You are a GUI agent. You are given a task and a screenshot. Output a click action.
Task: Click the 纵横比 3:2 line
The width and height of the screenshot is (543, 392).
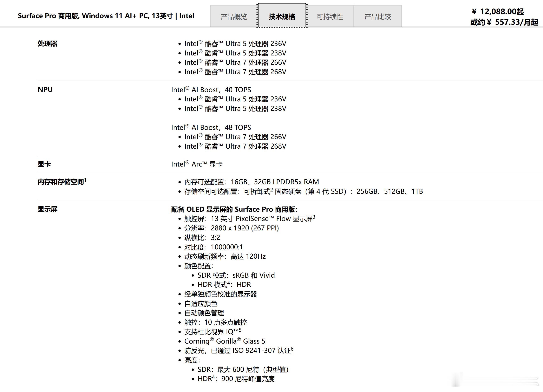[x=202, y=237]
